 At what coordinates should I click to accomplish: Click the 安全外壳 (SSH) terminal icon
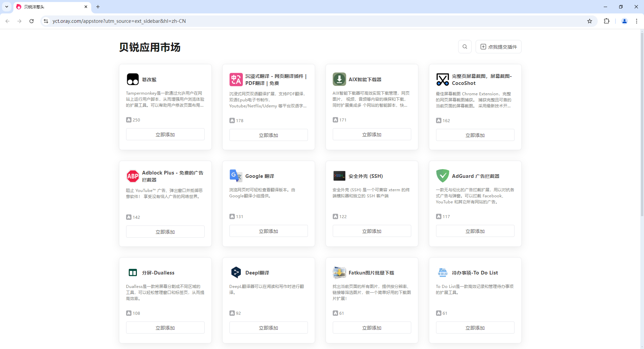pos(339,176)
